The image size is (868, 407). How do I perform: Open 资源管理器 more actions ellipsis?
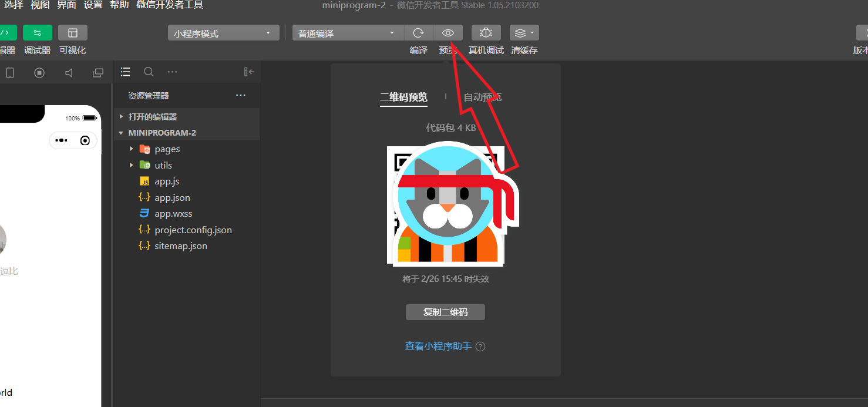point(241,95)
